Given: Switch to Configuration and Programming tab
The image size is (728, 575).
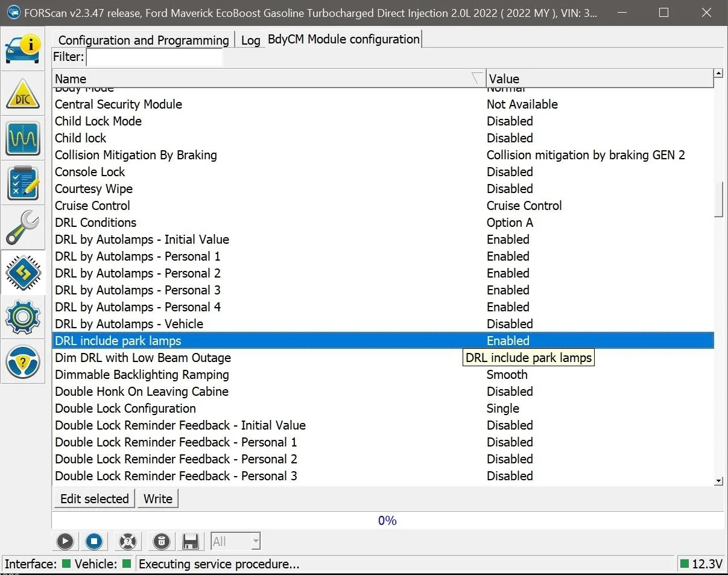Looking at the screenshot, I should coord(144,40).
